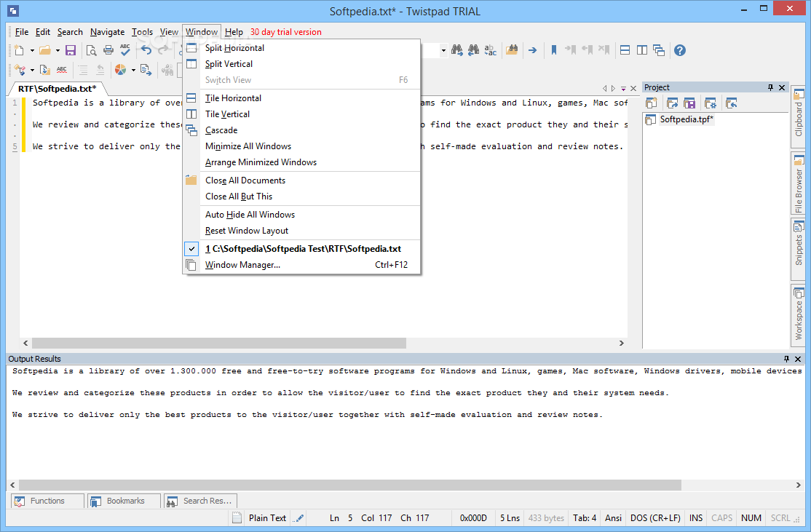Click the Tile Horizontal toolbar icon
This screenshot has height=532, width=811.
[625, 50]
